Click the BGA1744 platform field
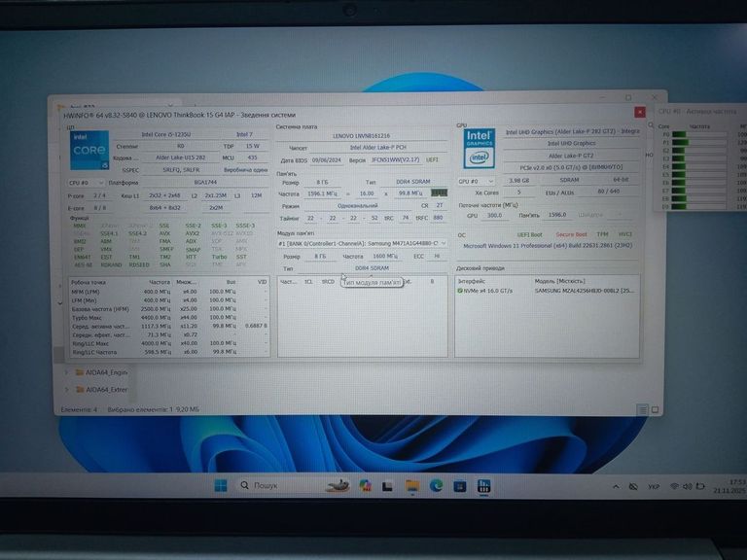Viewport: 747px width, 560px height. [205, 183]
